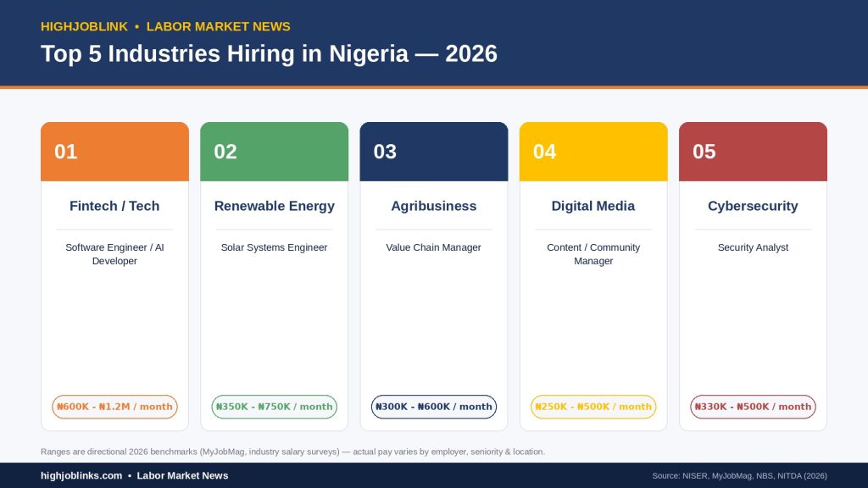Click the ₦350K - ₦750K / month pill
Viewport: 868px width, 488px height.
point(274,407)
